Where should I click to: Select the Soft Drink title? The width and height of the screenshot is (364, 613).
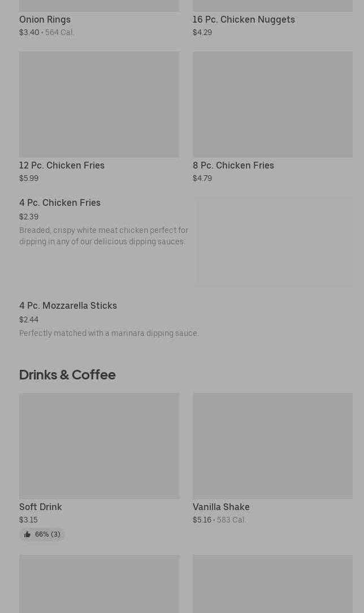click(x=41, y=507)
